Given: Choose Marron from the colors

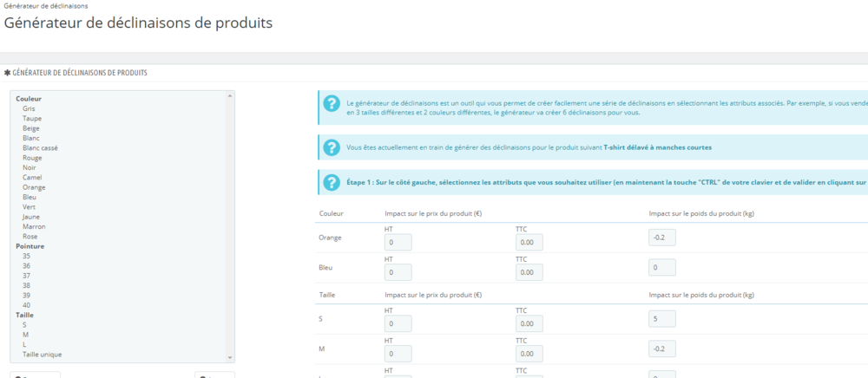Looking at the screenshot, I should [35, 226].
